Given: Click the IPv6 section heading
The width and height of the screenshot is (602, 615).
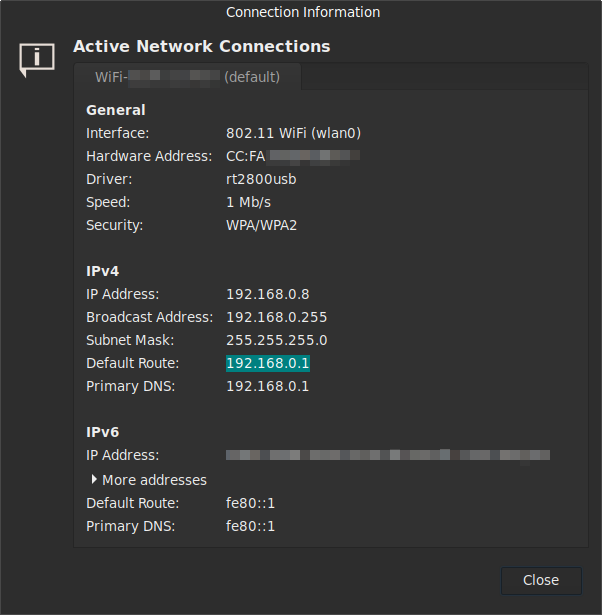Looking at the screenshot, I should coord(103,432).
